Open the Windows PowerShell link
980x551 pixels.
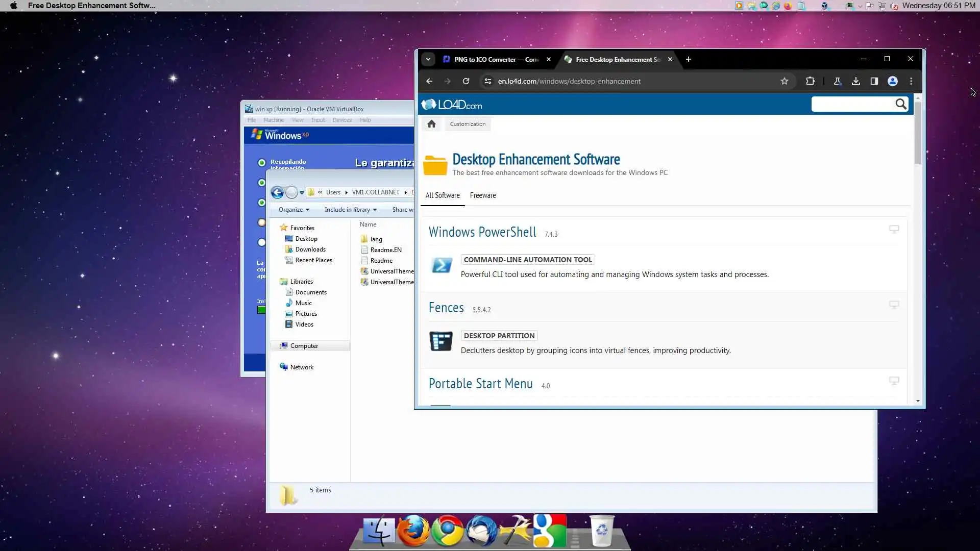[x=482, y=232]
